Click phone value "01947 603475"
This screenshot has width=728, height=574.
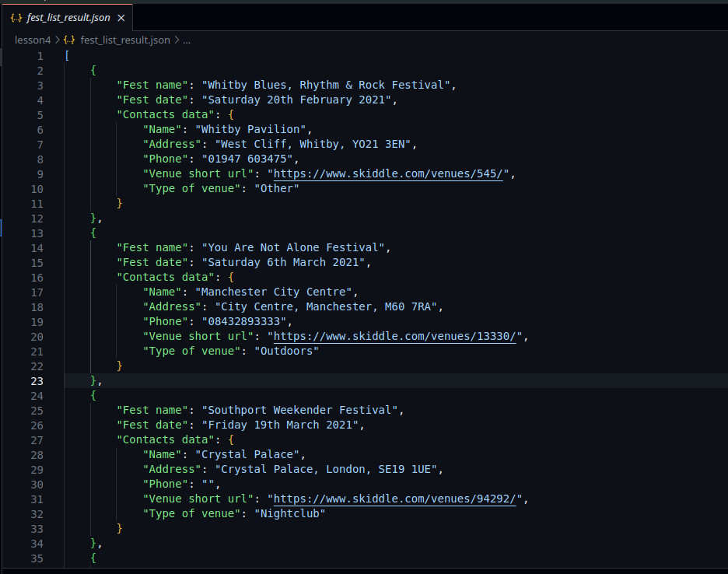pos(247,159)
